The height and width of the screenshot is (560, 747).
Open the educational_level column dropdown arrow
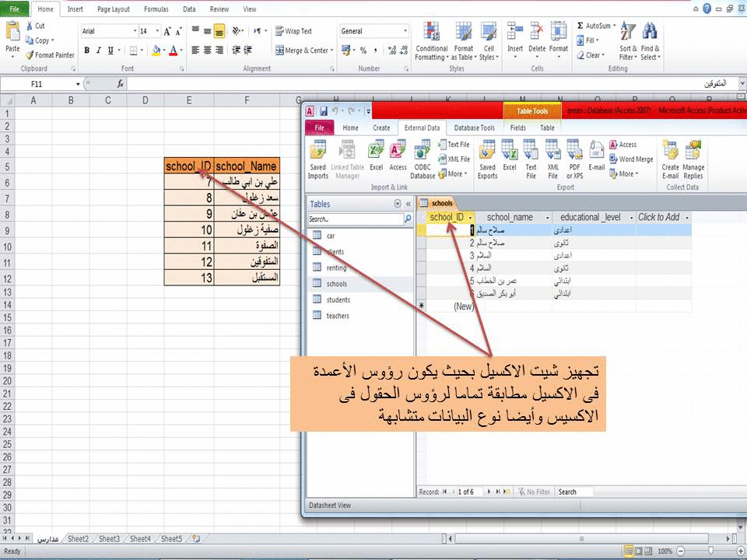632,218
